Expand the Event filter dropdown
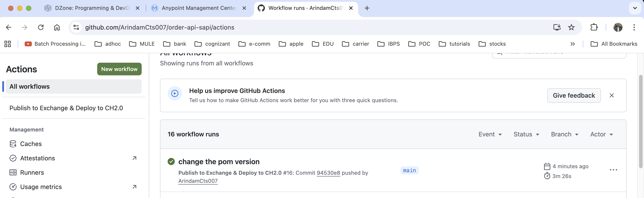The height and width of the screenshot is (198, 644). click(490, 134)
